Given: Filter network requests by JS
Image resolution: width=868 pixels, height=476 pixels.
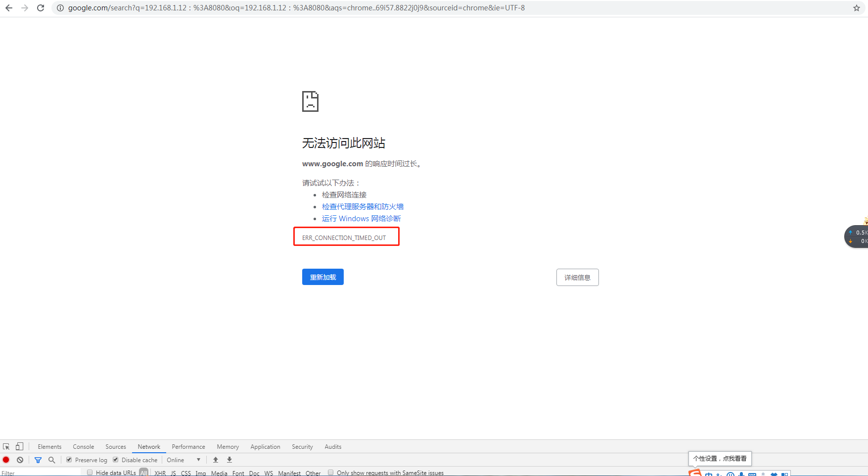Looking at the screenshot, I should (x=173, y=473).
